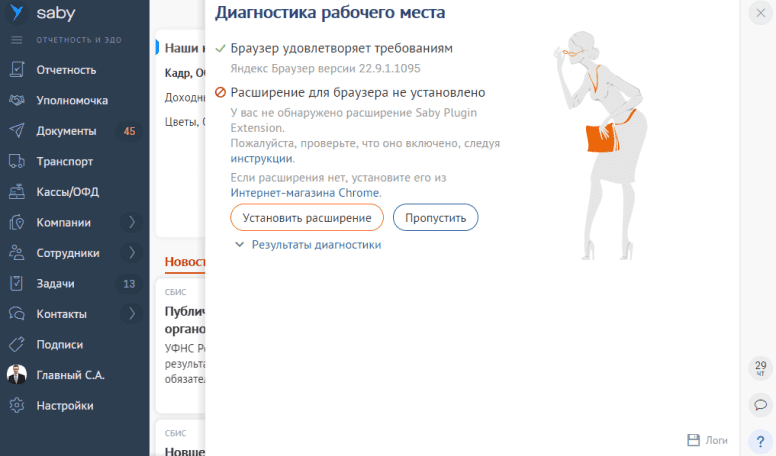Click the Компании building icon

pyautogui.click(x=17, y=222)
